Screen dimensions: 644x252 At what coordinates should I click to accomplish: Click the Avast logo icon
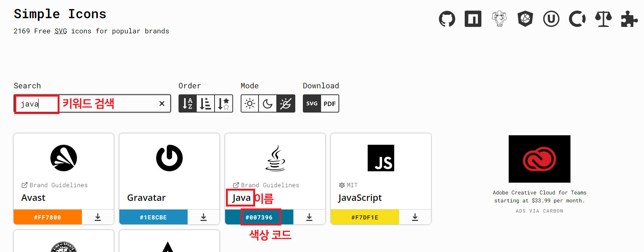[64, 158]
